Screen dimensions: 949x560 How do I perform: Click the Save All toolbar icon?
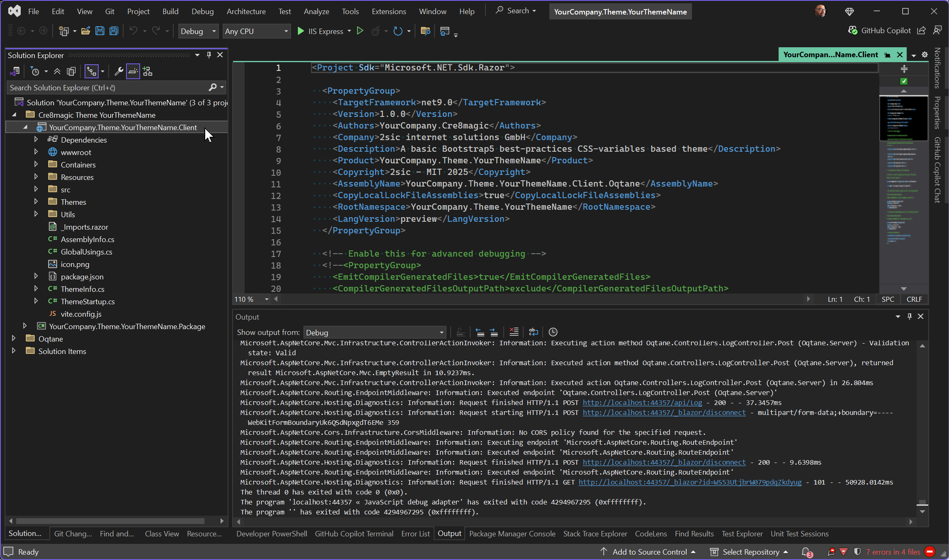pyautogui.click(x=113, y=31)
